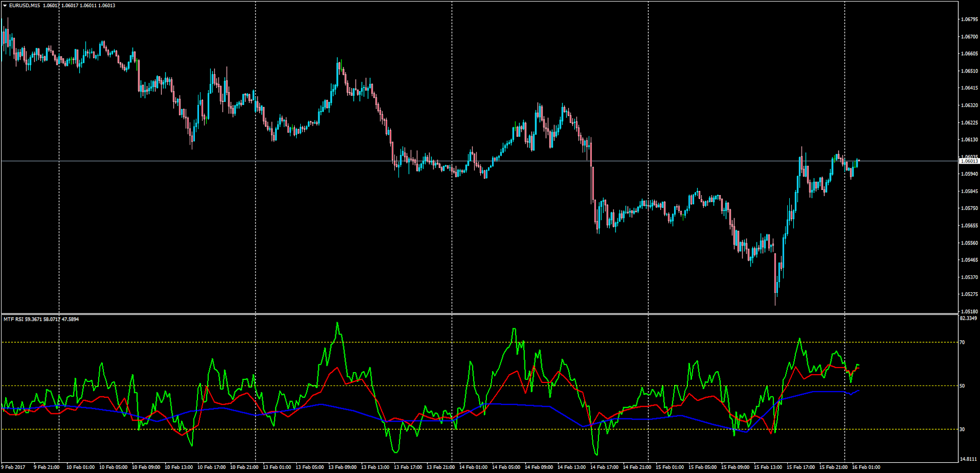Click the 13 Feb 21:00 time label
This screenshot has width=980, height=473.
coord(441,467)
